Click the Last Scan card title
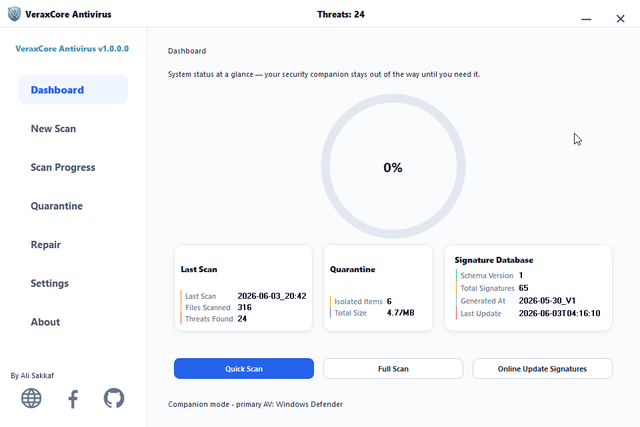 point(199,269)
